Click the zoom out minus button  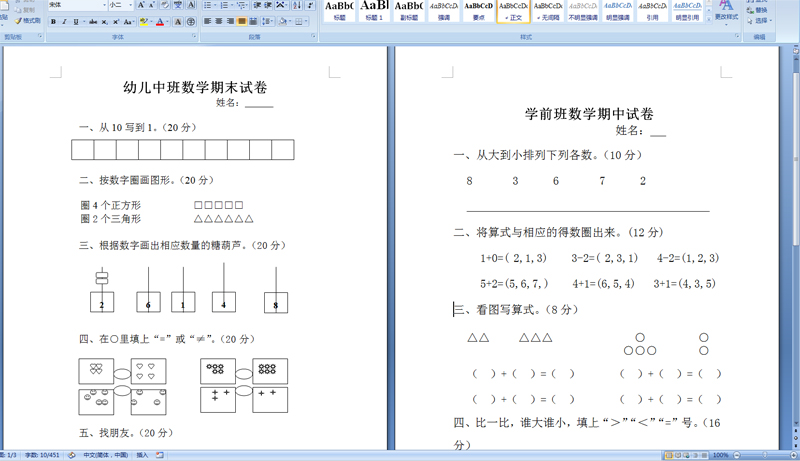pos(737,455)
